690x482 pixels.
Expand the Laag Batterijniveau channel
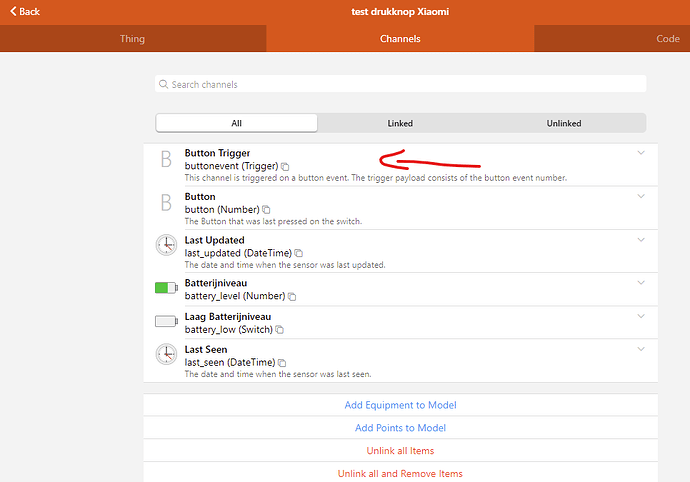[x=641, y=316]
